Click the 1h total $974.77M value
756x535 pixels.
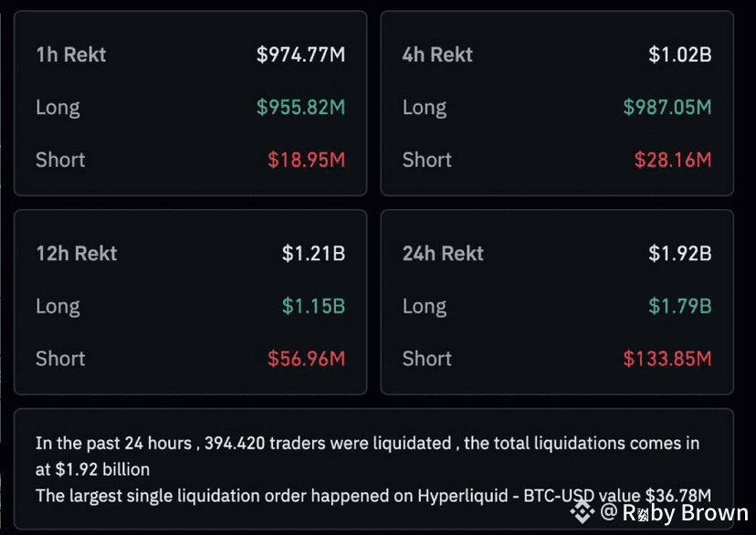301,55
